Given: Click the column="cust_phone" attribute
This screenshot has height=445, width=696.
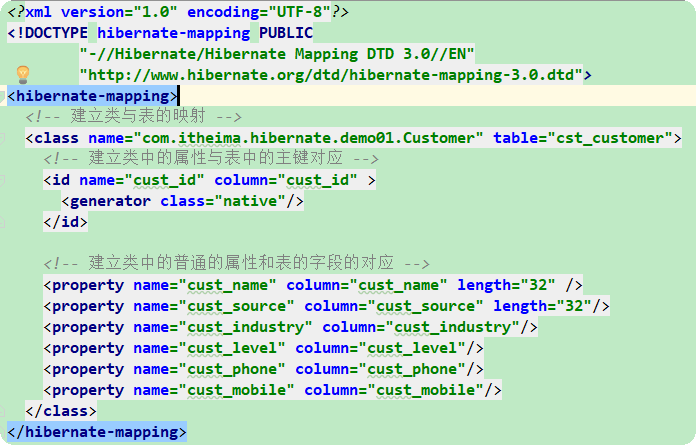Looking at the screenshot, I should click(380, 369).
